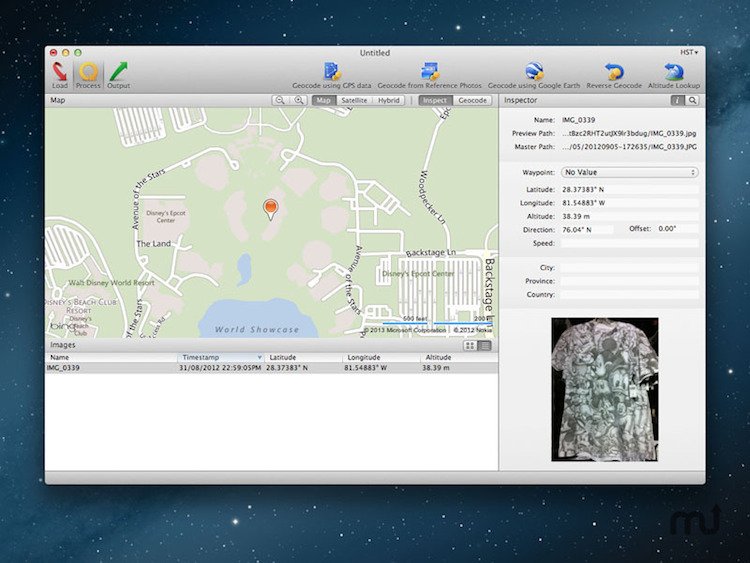
Task: Show the Inspector info tab
Action: tap(677, 100)
